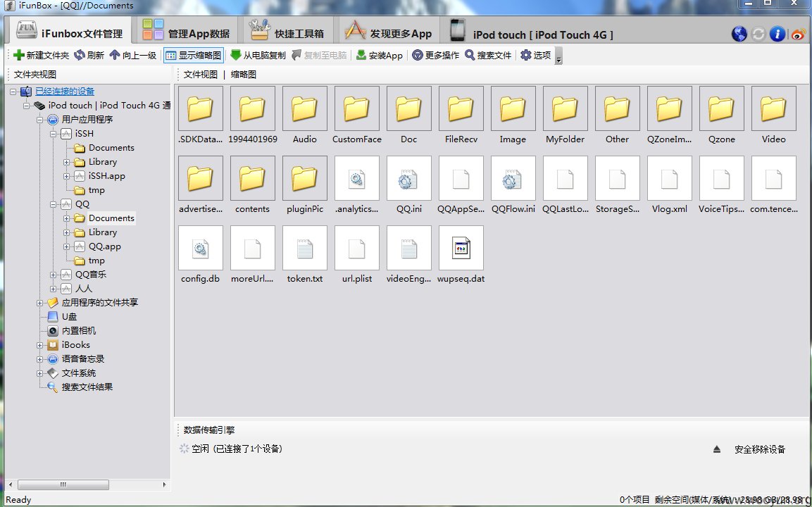Image resolution: width=812 pixels, height=507 pixels.
Task: Click 安装App install button
Action: 379,55
